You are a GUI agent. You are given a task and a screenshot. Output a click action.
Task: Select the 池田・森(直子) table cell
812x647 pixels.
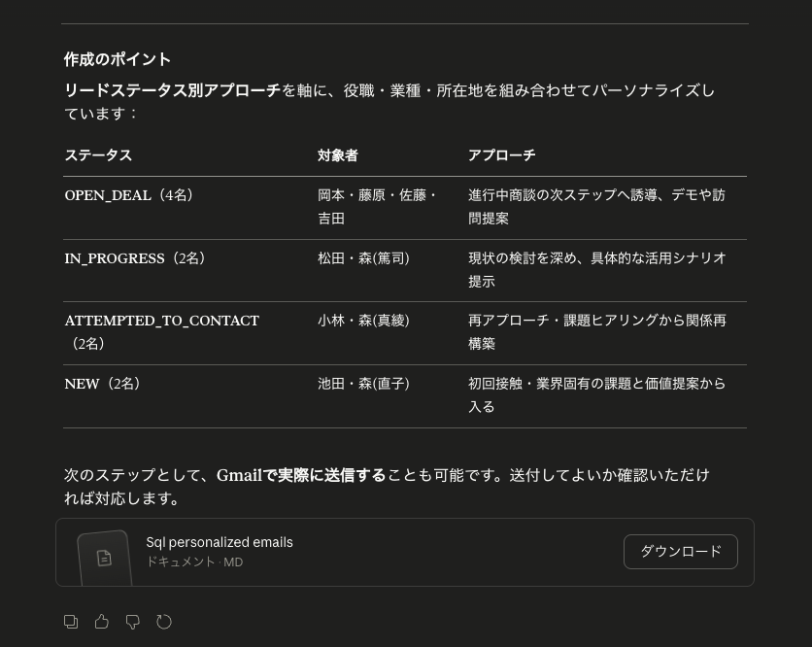tap(363, 384)
